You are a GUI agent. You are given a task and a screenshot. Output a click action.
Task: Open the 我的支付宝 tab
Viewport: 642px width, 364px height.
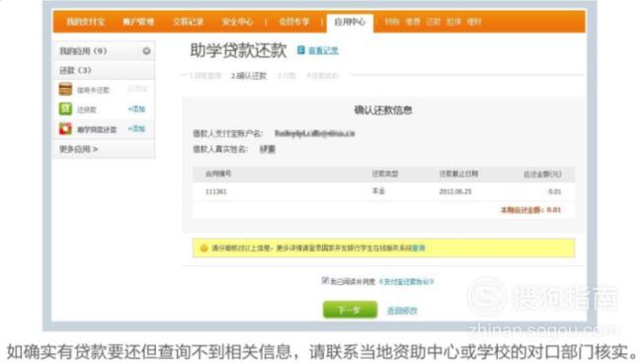pyautogui.click(x=86, y=22)
